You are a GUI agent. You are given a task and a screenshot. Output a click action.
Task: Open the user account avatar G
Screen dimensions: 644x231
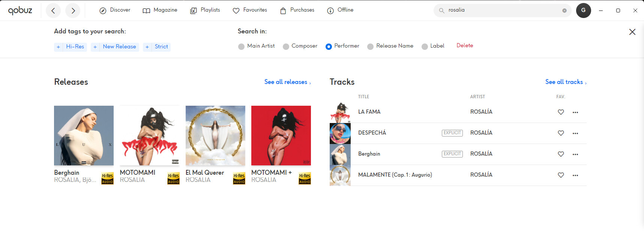[583, 10]
